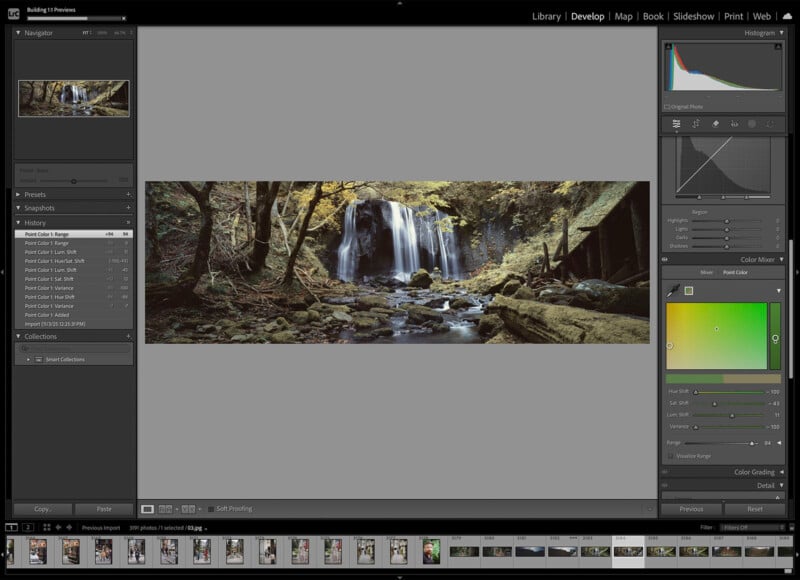Switch to the Library module
Screen dimensions: 800x580
click(546, 16)
